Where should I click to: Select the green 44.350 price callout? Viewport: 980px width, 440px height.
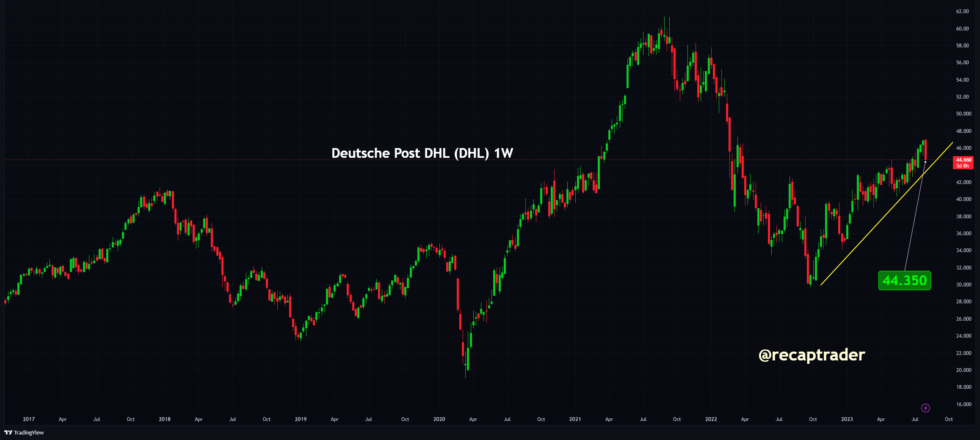click(x=905, y=280)
